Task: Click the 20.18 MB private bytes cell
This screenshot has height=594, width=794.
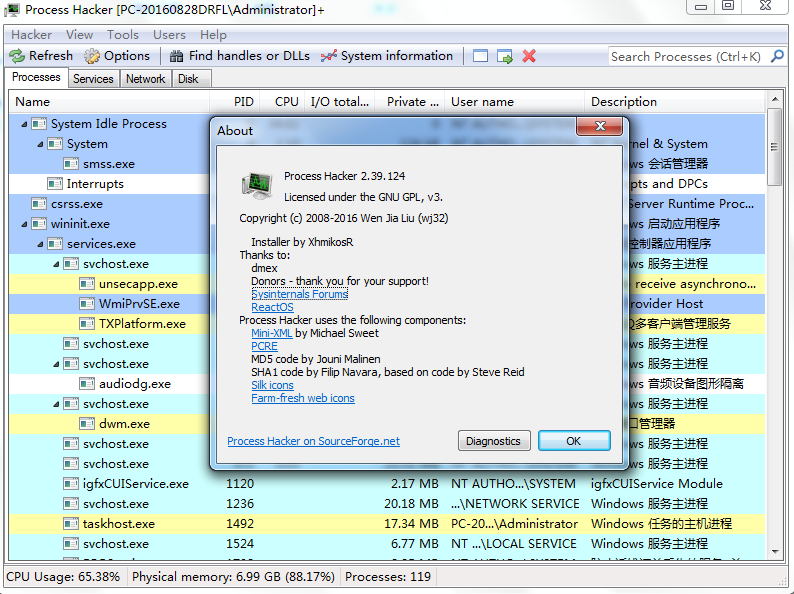Action: click(x=411, y=504)
